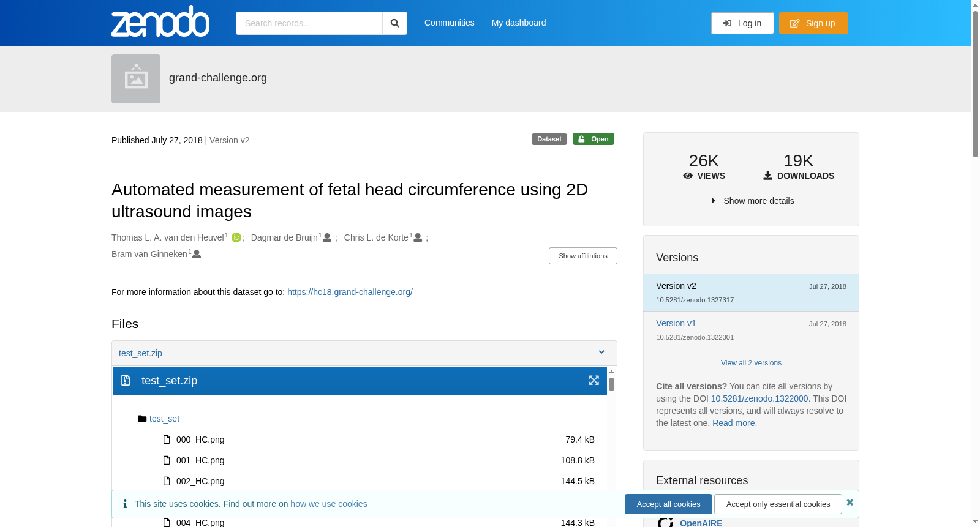Click ORCID icon beside Thomas van den Heuvel
This screenshot has height=527, width=980.
(236, 237)
